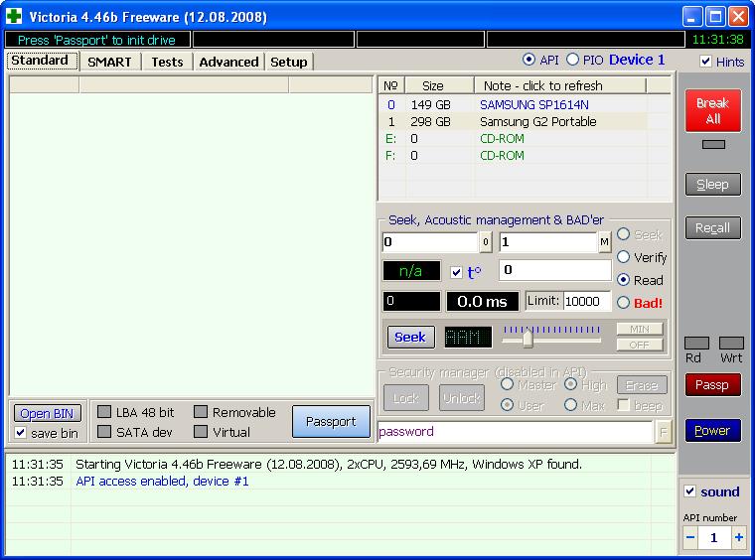Click the 0.0 ms seek time display

pos(483,302)
